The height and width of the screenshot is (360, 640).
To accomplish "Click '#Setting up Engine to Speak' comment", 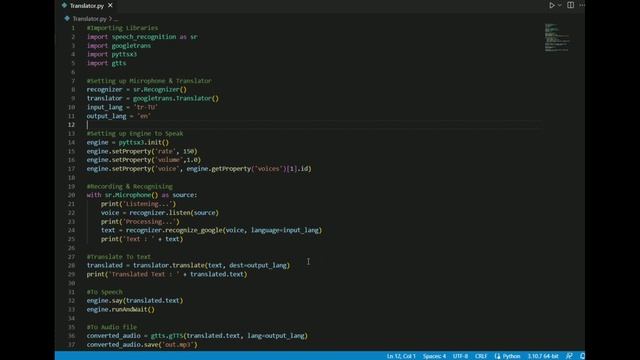I will point(135,133).
